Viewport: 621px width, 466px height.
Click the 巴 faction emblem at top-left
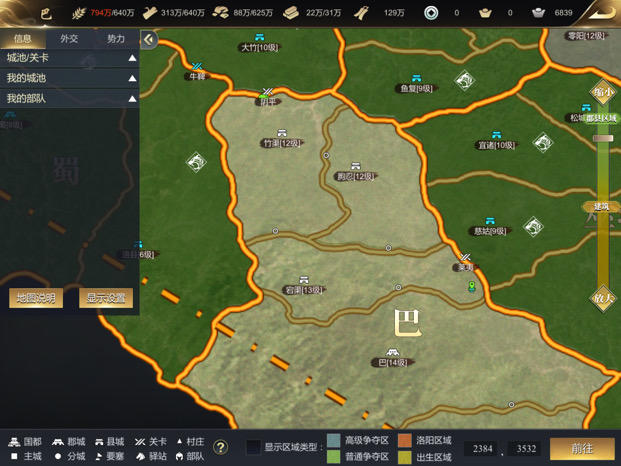coord(46,14)
